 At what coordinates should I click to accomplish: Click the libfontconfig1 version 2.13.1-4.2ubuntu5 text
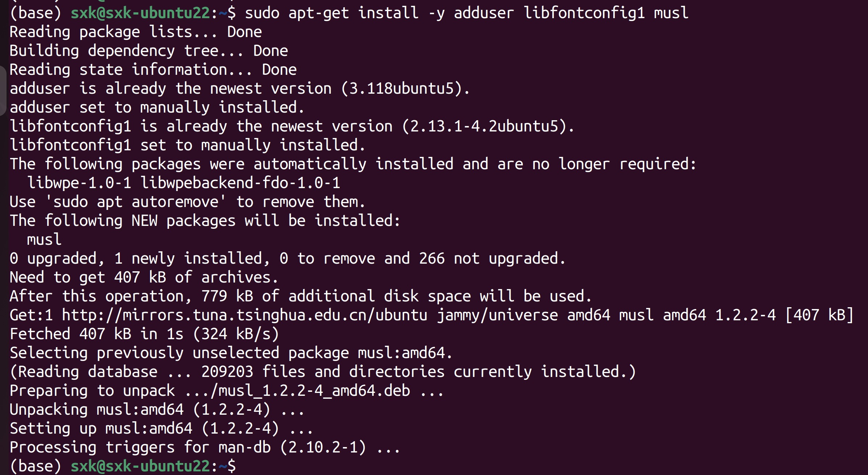[x=483, y=126]
